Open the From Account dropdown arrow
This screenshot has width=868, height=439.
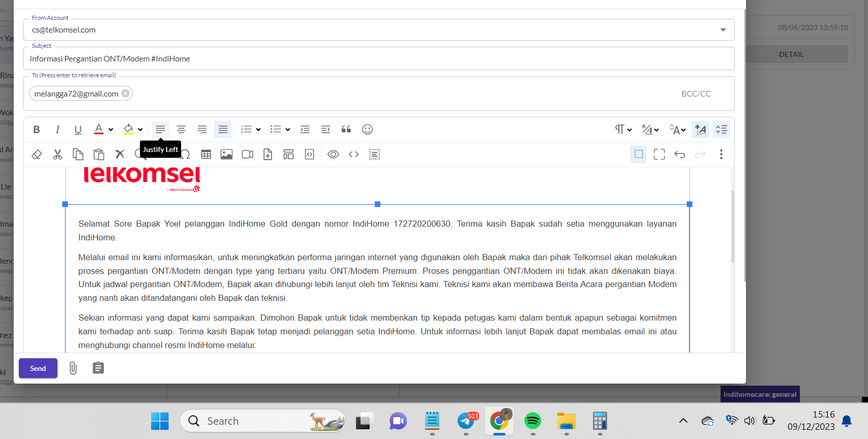(x=723, y=30)
